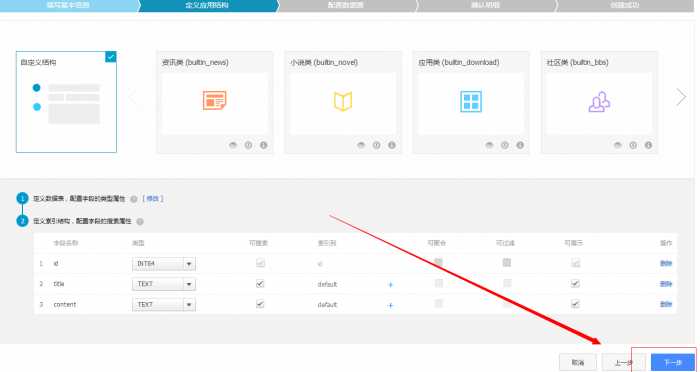Show next templates with right carousel arrow

coord(681,96)
